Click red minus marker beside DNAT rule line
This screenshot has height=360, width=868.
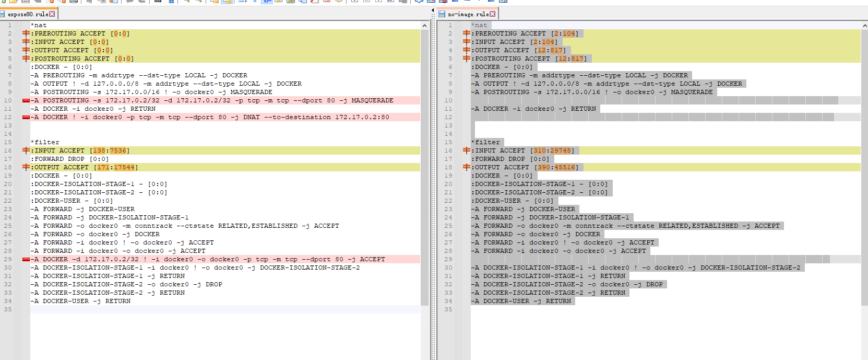[x=26, y=117]
